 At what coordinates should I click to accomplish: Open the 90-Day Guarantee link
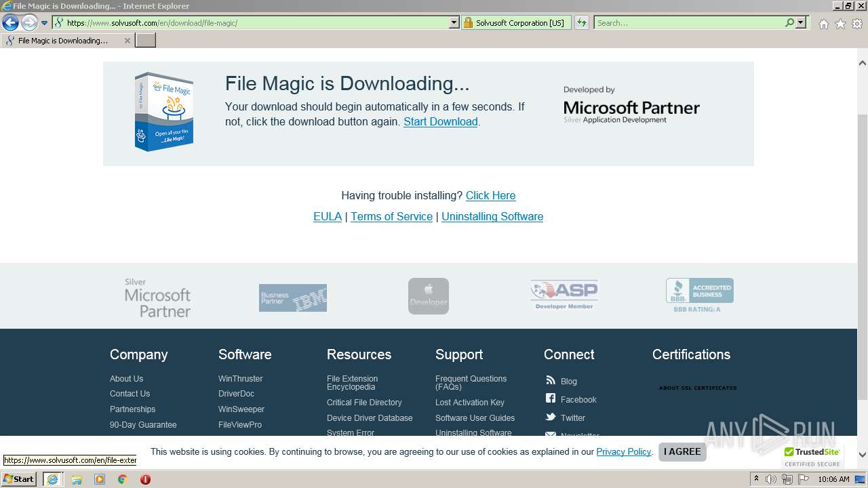(143, 425)
